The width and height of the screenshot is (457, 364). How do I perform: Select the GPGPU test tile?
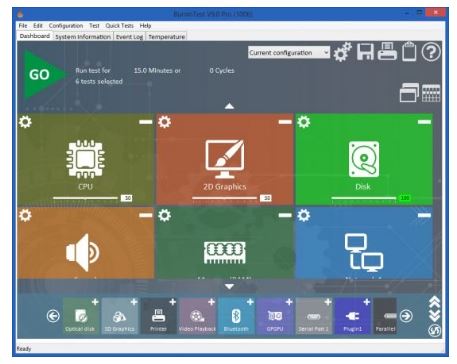tap(275, 316)
